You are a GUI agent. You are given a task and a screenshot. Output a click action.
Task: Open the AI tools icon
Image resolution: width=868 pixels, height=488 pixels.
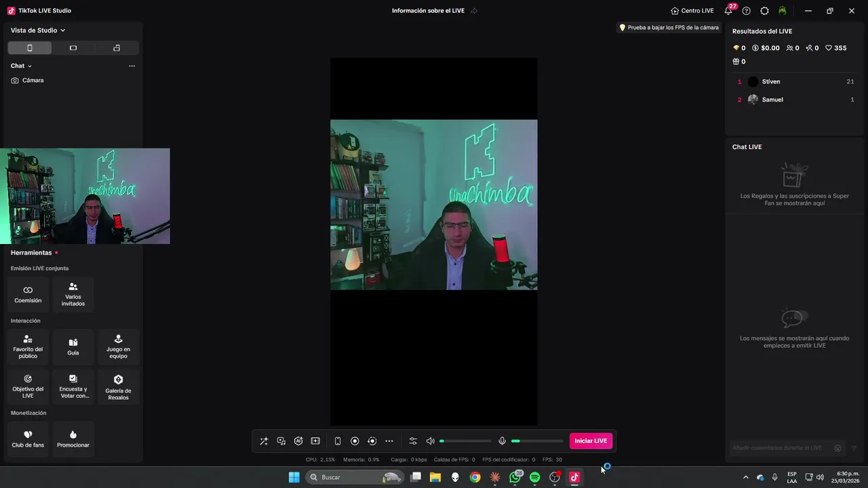(298, 441)
